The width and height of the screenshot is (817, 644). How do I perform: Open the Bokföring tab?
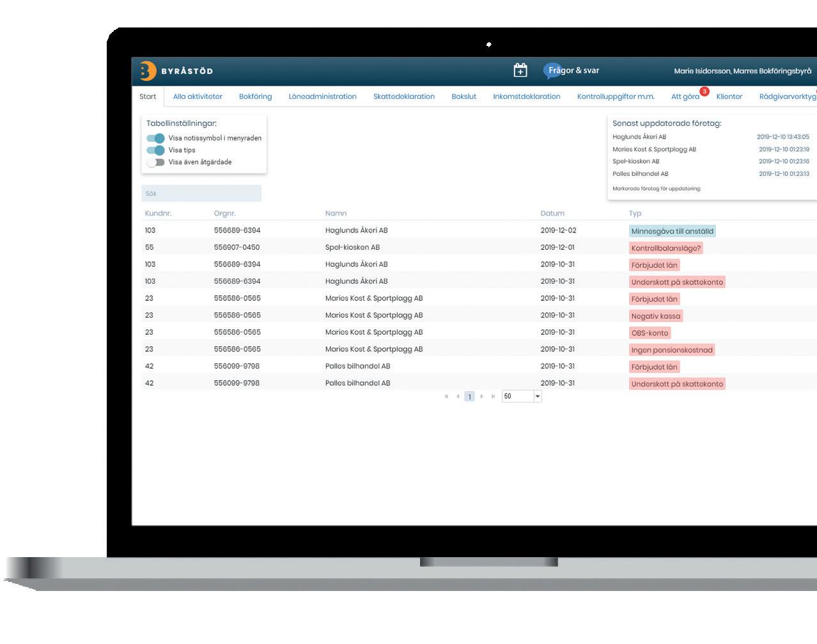(x=255, y=96)
